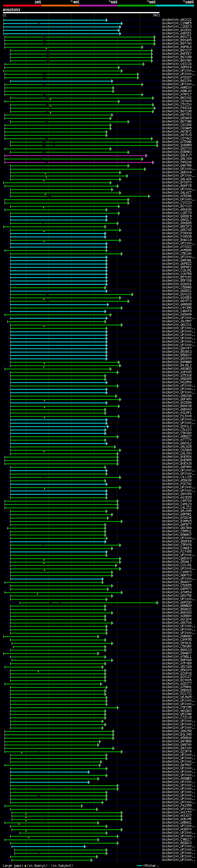The height and width of the screenshot is (868, 197).
Task: Click the orange ~40% identity legend bar
Action: (60, 6)
